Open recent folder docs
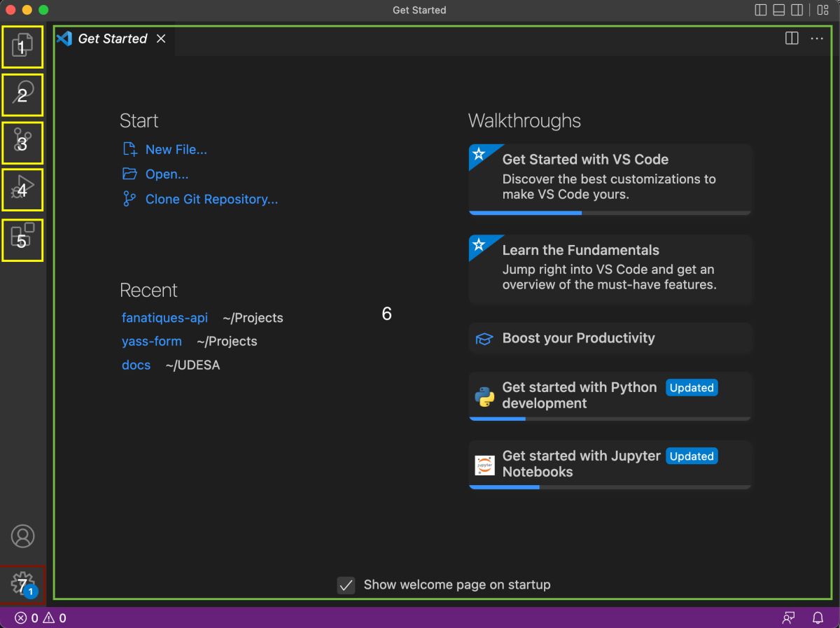This screenshot has width=840, height=628. click(x=136, y=365)
